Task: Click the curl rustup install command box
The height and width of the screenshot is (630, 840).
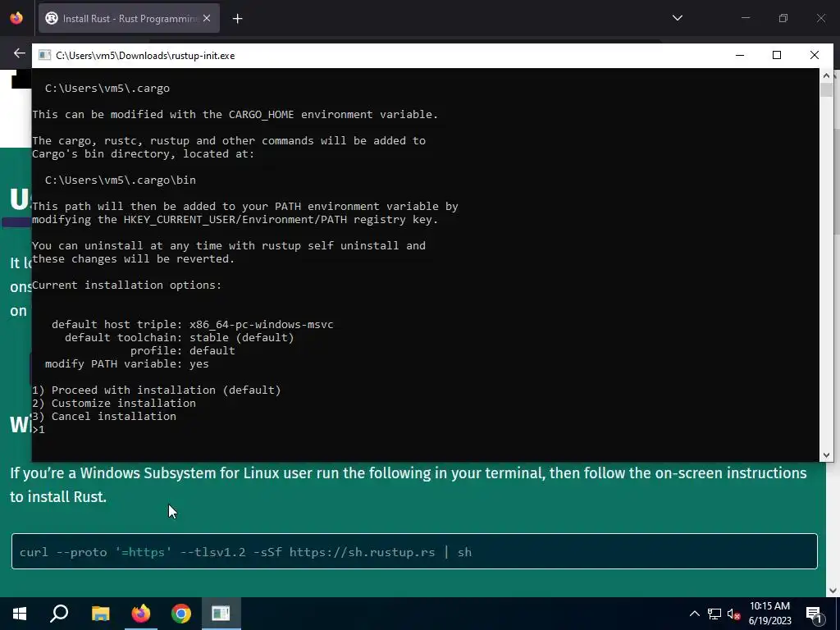Action: pyautogui.click(x=414, y=551)
